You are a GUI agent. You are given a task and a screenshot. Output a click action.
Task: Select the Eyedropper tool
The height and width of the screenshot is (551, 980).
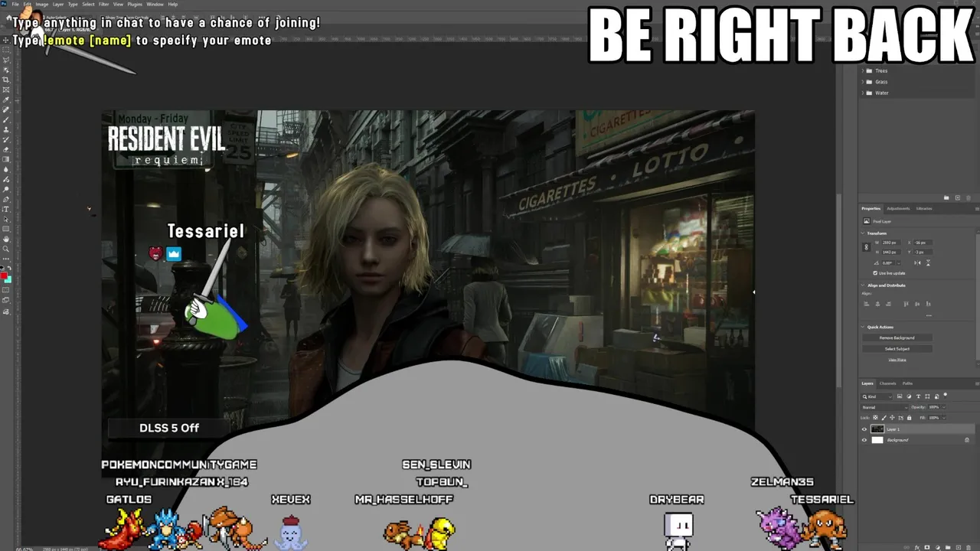(5, 99)
